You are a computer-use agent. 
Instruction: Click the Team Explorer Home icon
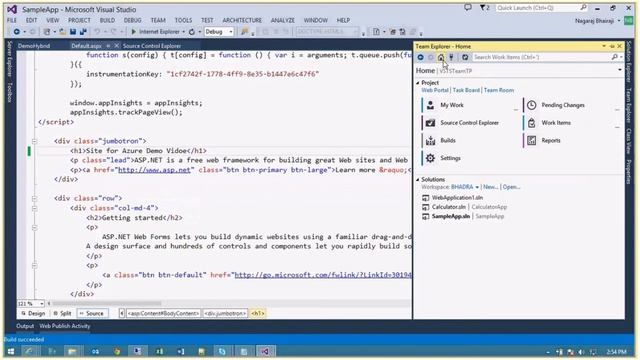point(441,58)
